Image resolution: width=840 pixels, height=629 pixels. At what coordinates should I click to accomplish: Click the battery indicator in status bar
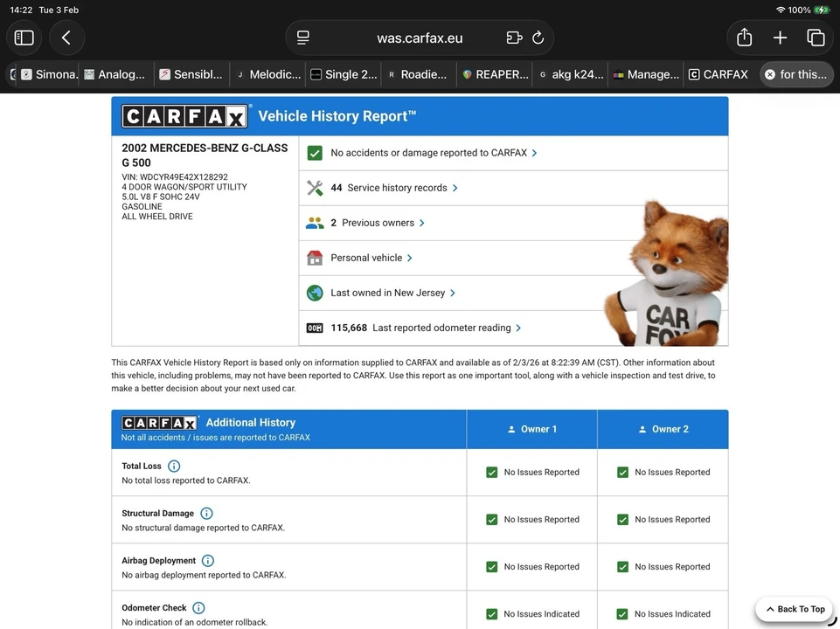(x=822, y=10)
